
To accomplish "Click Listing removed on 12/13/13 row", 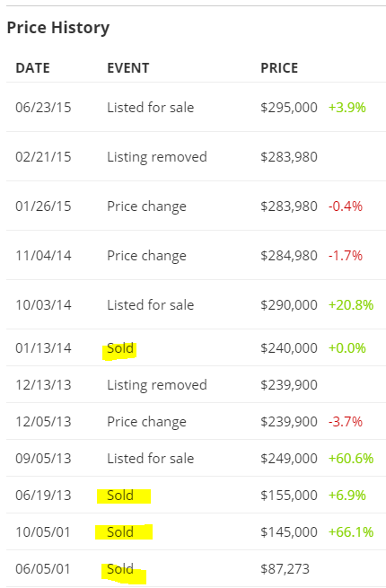I will click(157, 385).
